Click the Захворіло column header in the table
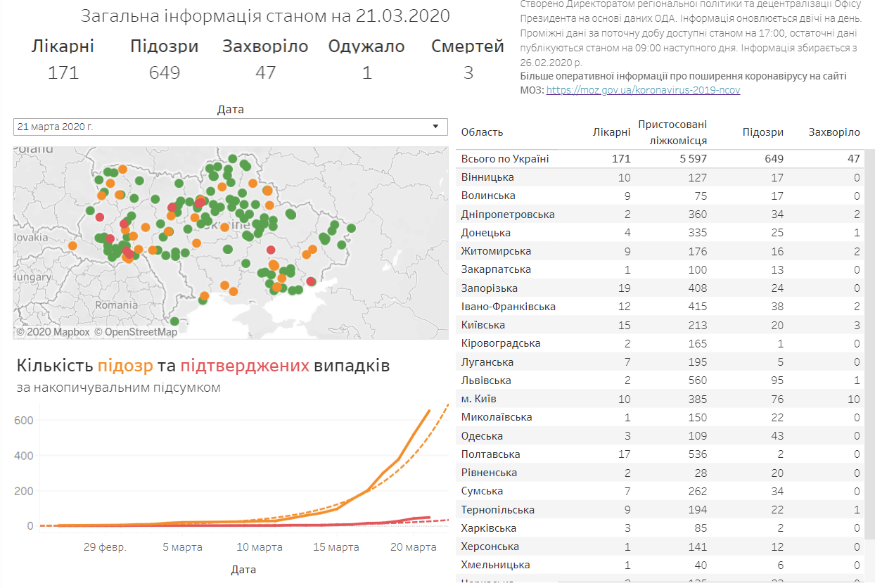 (x=834, y=132)
